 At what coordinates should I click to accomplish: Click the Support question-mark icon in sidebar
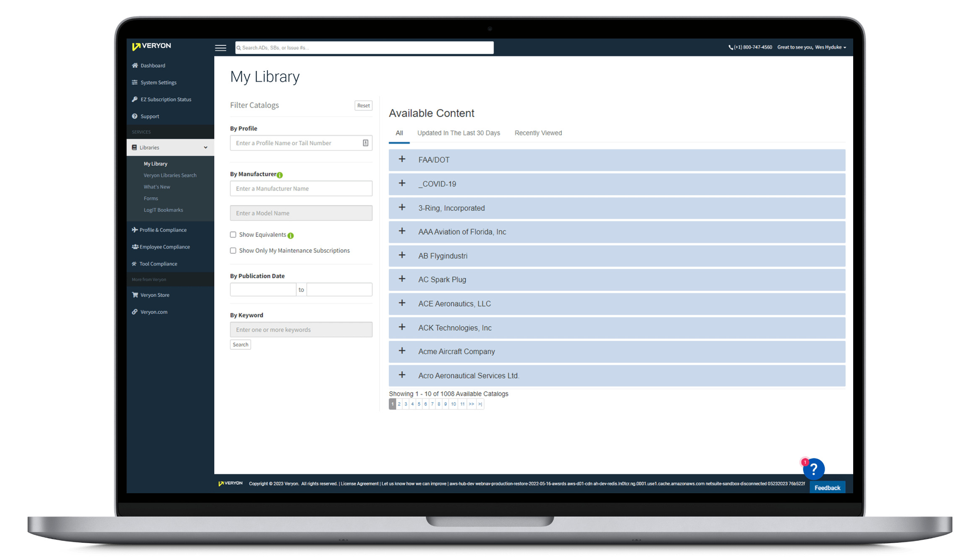click(135, 116)
